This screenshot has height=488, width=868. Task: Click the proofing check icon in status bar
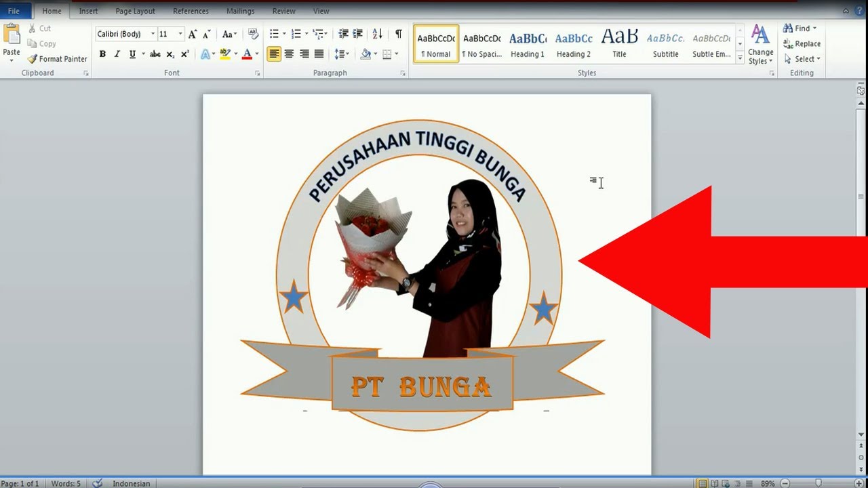[x=98, y=483]
